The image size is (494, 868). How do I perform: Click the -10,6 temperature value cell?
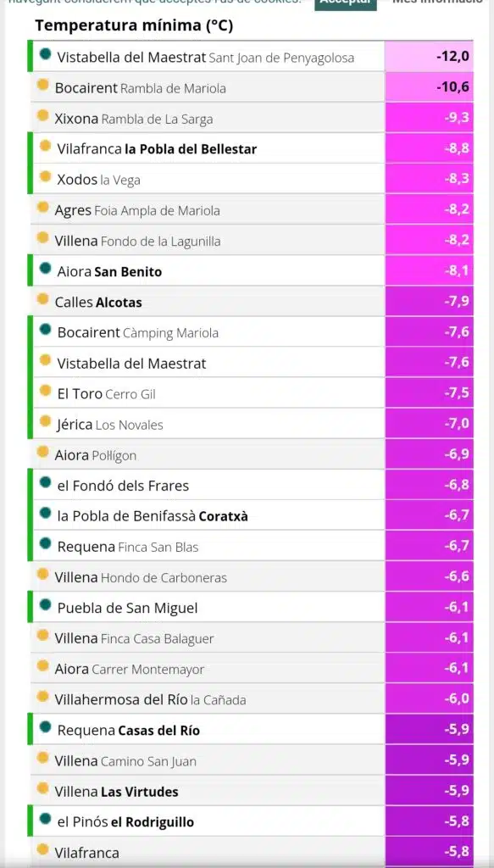tap(430, 87)
